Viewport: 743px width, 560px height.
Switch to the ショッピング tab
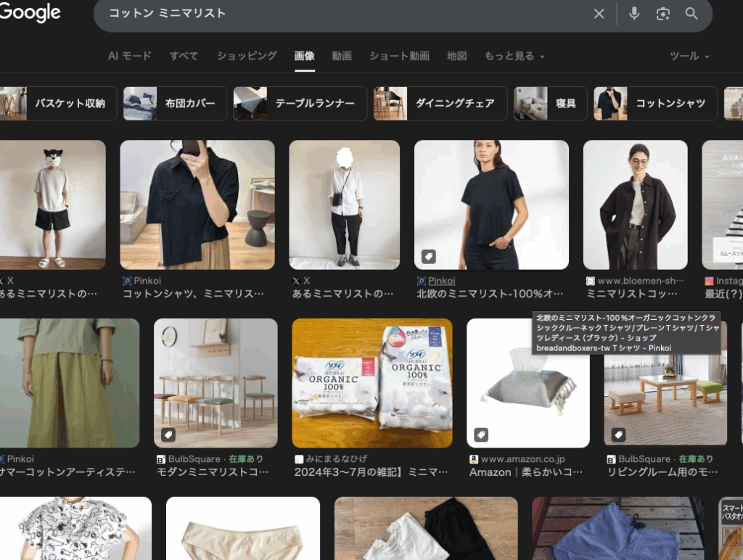point(246,55)
